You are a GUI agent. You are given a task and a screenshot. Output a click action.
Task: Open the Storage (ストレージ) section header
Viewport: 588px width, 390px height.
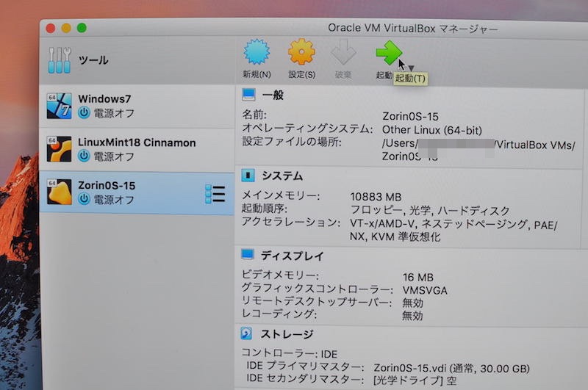click(287, 334)
